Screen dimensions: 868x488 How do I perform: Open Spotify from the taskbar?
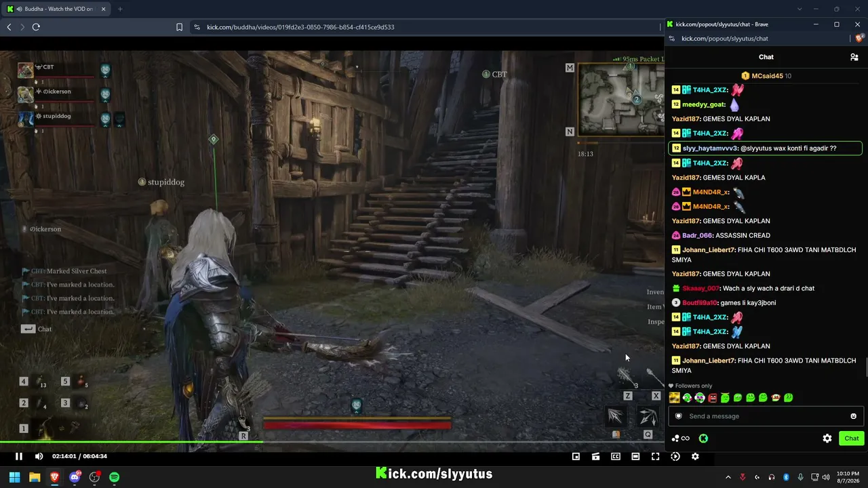pyautogui.click(x=115, y=477)
